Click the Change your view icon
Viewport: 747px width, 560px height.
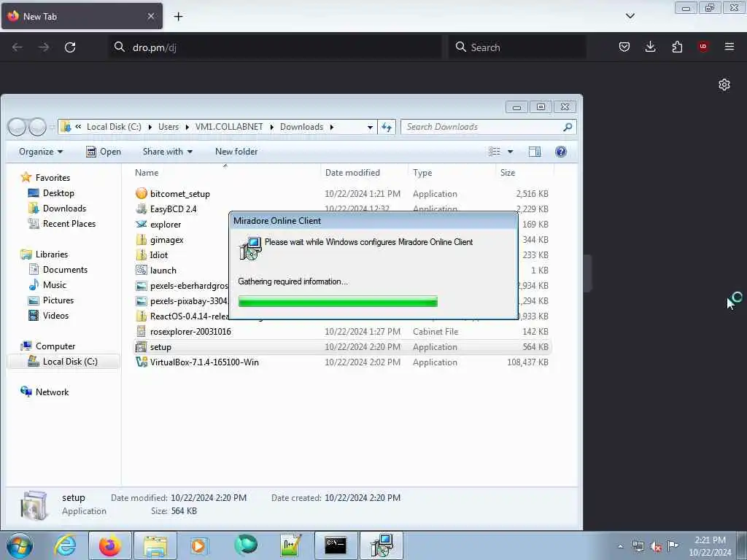pos(495,152)
